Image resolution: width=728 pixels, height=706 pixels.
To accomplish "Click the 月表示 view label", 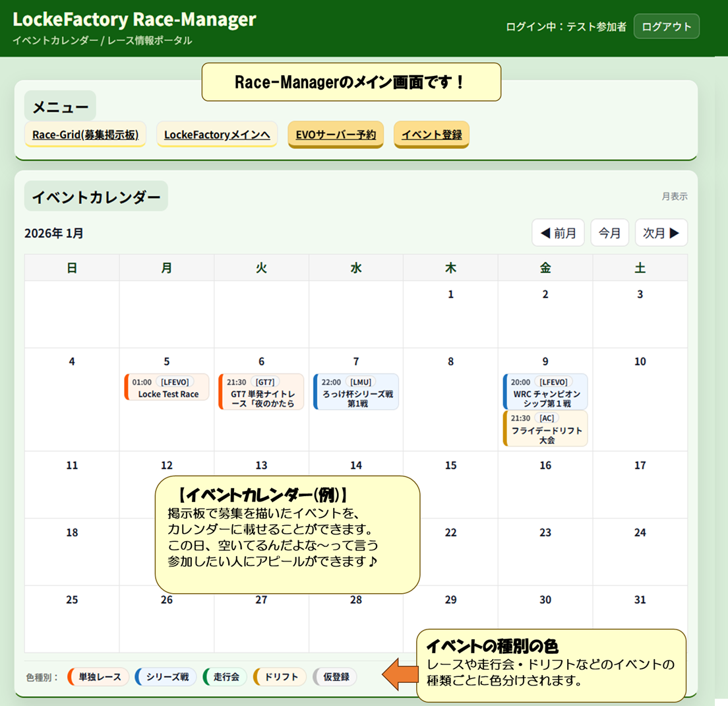I will click(x=675, y=197).
